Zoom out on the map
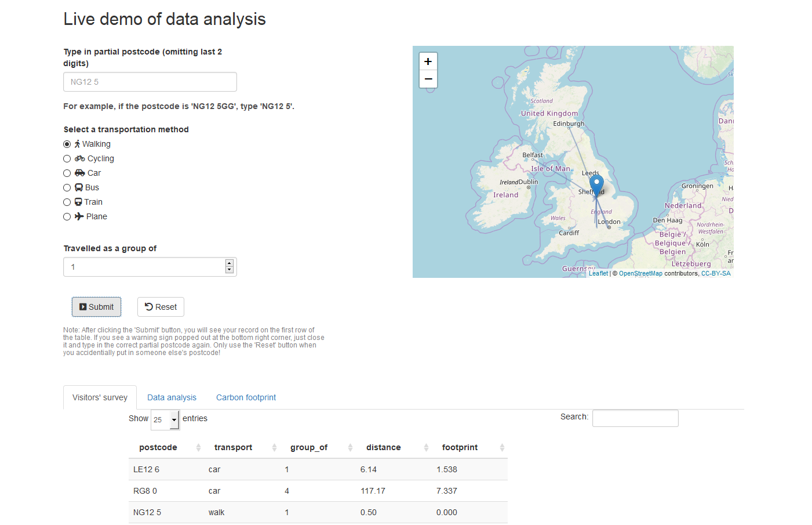812x525 pixels. click(428, 79)
